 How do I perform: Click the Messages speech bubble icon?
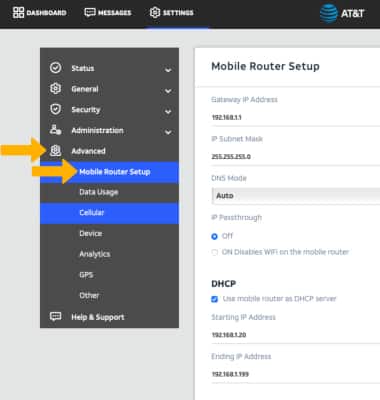point(90,13)
